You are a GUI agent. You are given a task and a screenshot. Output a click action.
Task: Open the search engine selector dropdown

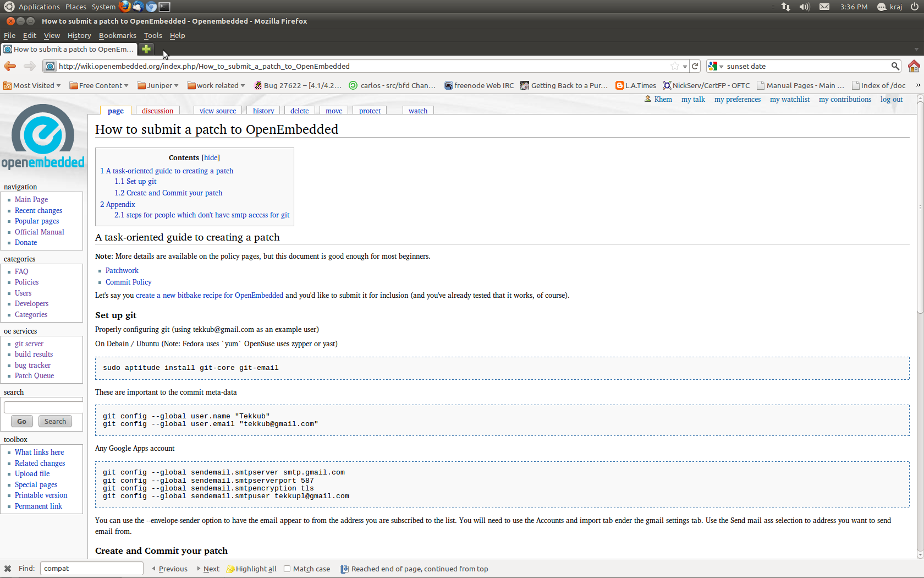[x=716, y=66]
